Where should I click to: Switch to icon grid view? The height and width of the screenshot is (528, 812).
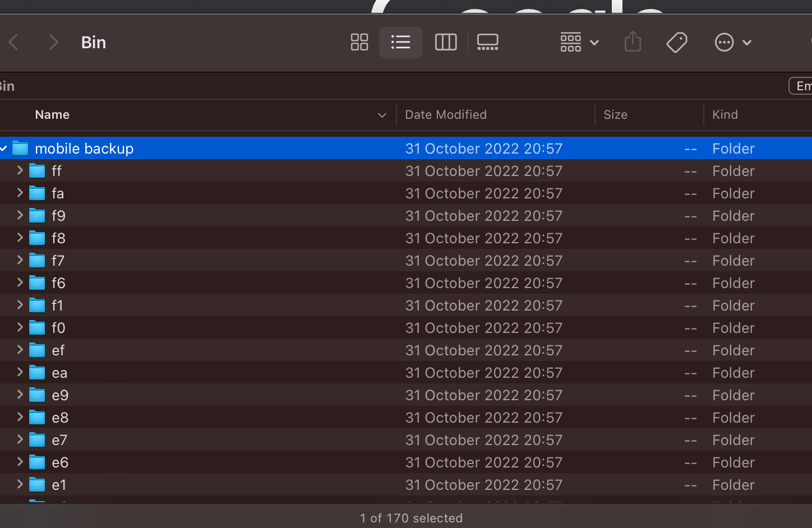[x=359, y=42]
